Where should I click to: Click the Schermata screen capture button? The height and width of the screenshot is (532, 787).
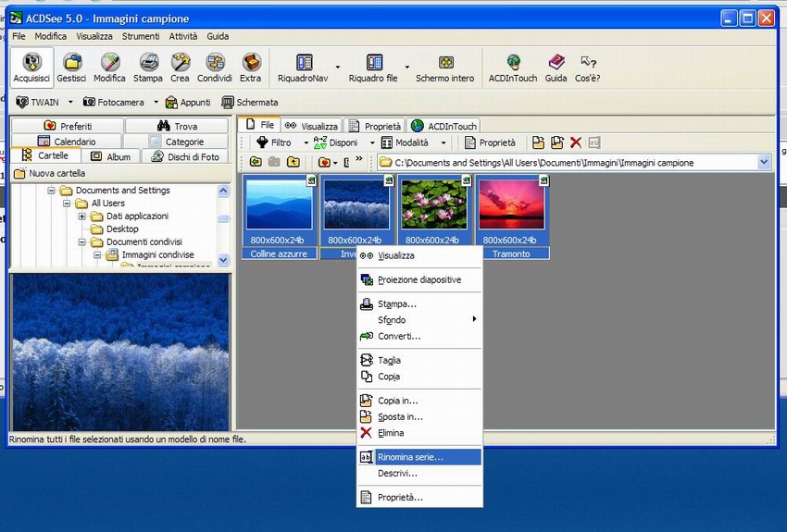(250, 103)
